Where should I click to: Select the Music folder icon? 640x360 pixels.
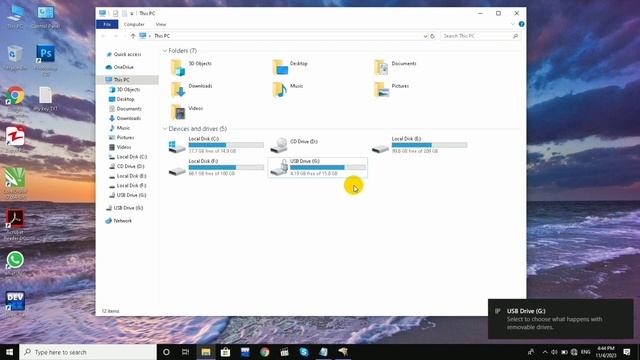280,89
